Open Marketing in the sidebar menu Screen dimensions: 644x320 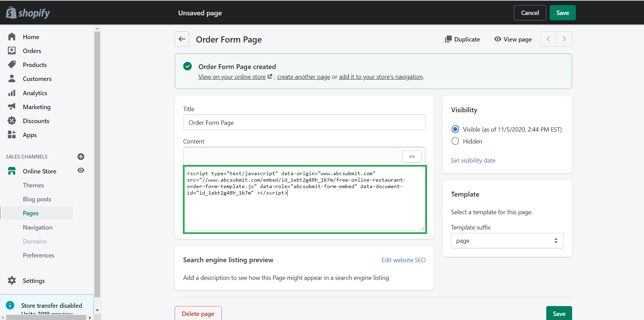[37, 107]
